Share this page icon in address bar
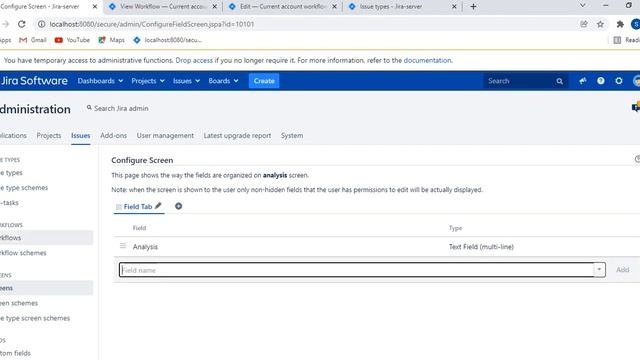This screenshot has width=640, height=360. point(584,24)
